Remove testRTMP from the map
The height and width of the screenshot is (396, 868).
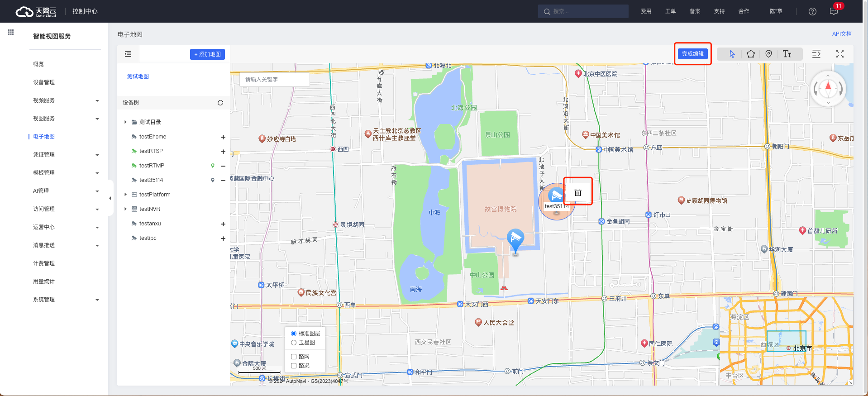click(223, 166)
